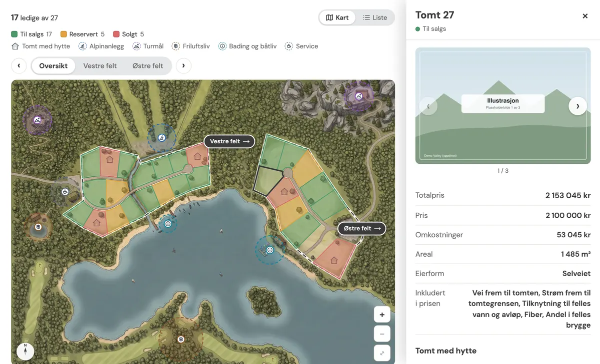Image resolution: width=600 pixels, height=364 pixels.
Task: Click the Turmål marker on the rocky mountain
Action: coord(359,96)
